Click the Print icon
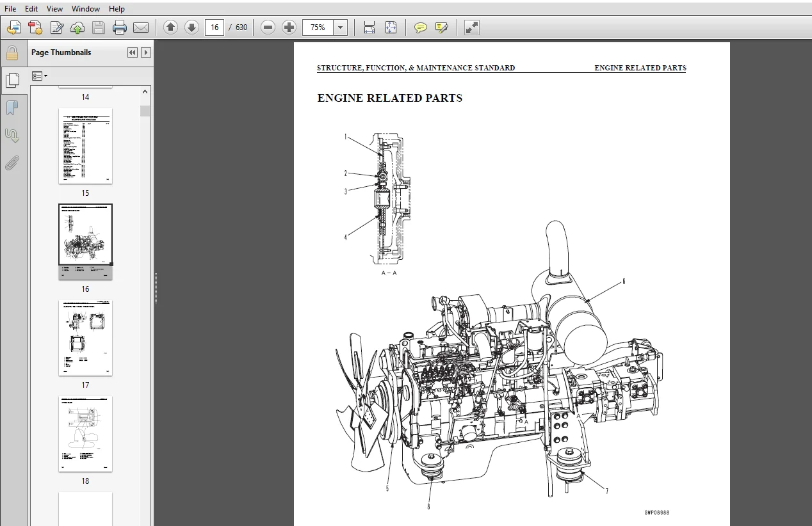This screenshot has height=526, width=812. click(x=120, y=28)
